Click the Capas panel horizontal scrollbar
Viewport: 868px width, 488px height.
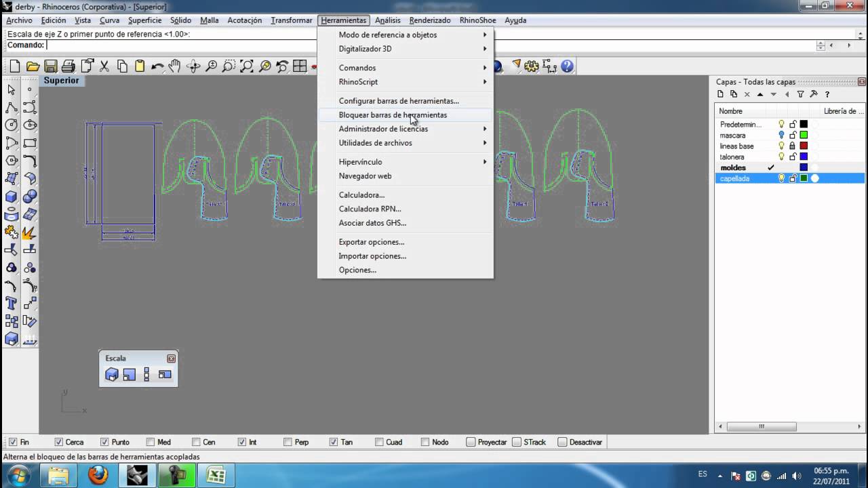click(x=789, y=427)
